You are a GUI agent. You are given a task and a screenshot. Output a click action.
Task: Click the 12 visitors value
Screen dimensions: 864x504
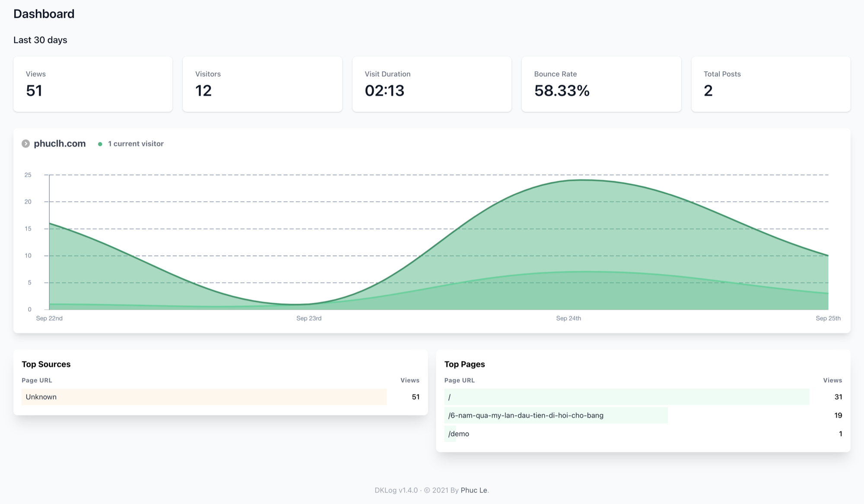point(203,91)
